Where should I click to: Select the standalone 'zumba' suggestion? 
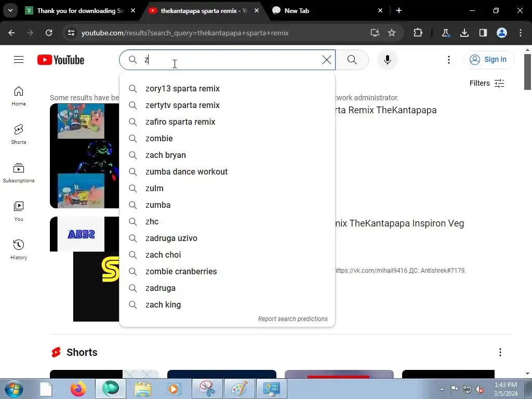tap(227, 205)
